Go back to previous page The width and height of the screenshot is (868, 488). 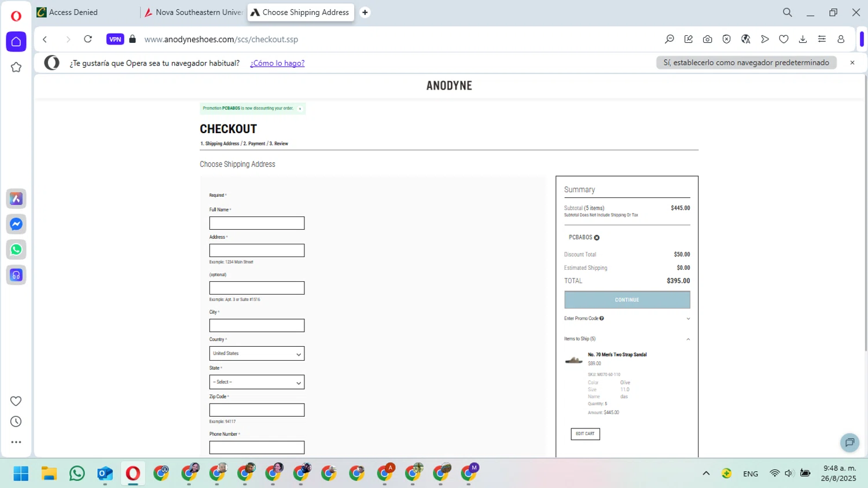point(45,39)
